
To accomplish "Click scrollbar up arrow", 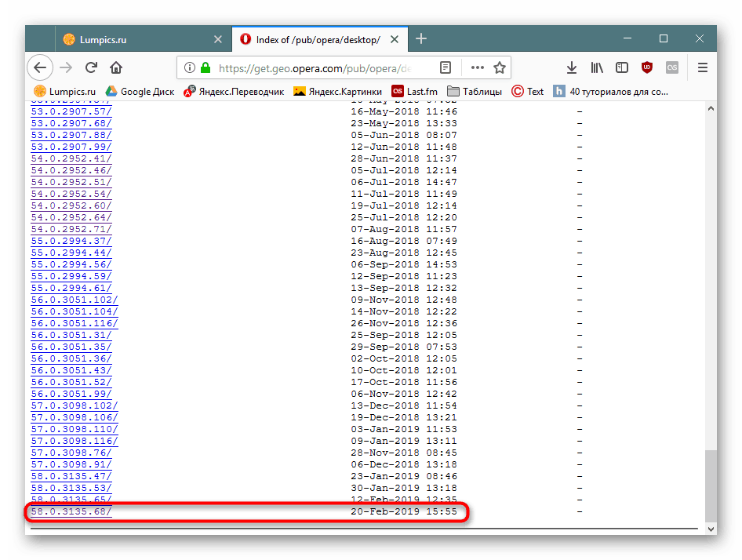I will pyautogui.click(x=711, y=108).
